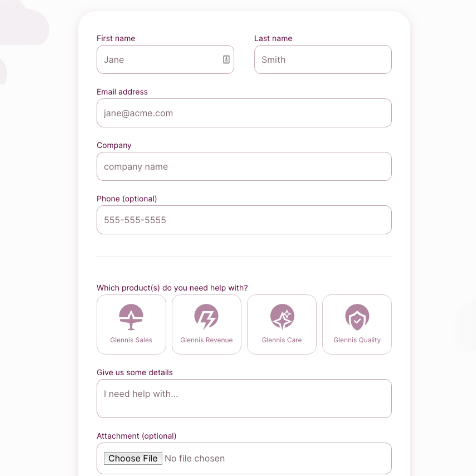476x476 pixels.
Task: Click the Glennis Revenue lightning icon
Action: pos(206,317)
